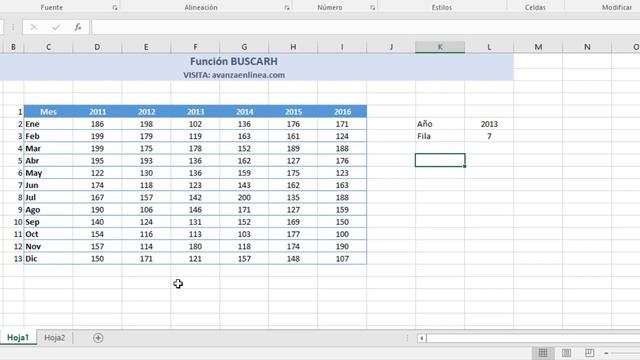
Task: Select the Hoja1 sheet tab
Action: 18,338
